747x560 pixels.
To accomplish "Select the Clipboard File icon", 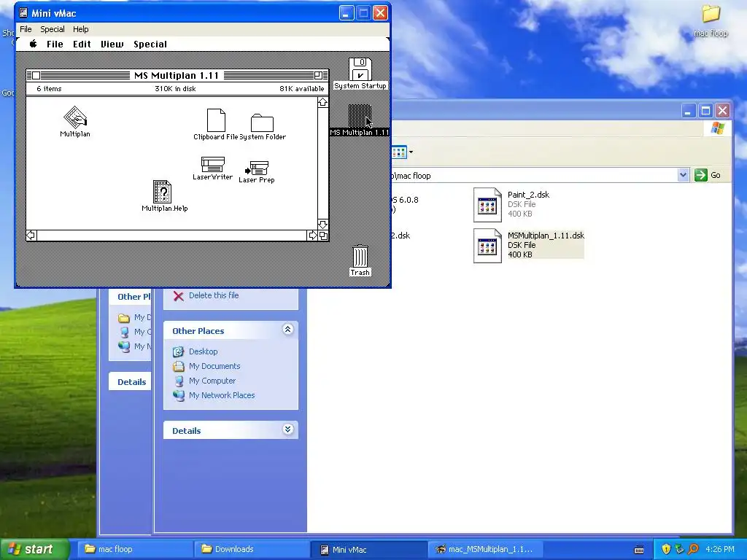I will pos(216,120).
